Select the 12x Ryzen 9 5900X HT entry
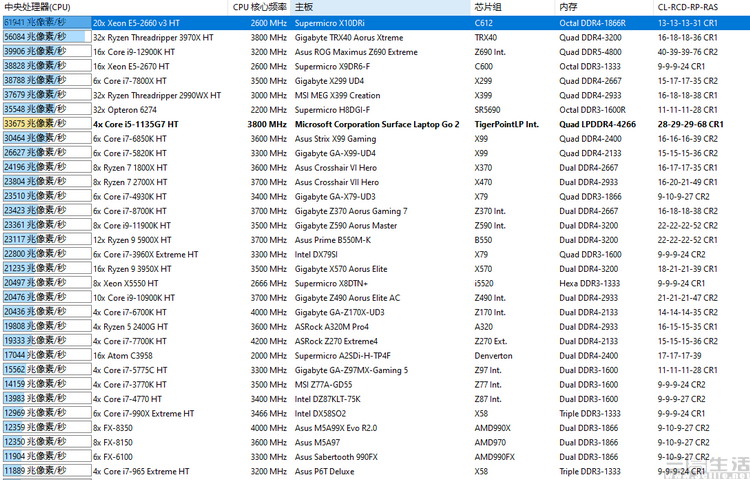The height and width of the screenshot is (480, 750). (132, 240)
